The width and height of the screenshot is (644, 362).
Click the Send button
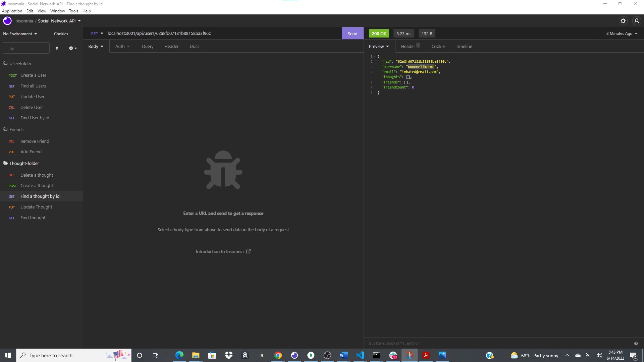click(352, 33)
